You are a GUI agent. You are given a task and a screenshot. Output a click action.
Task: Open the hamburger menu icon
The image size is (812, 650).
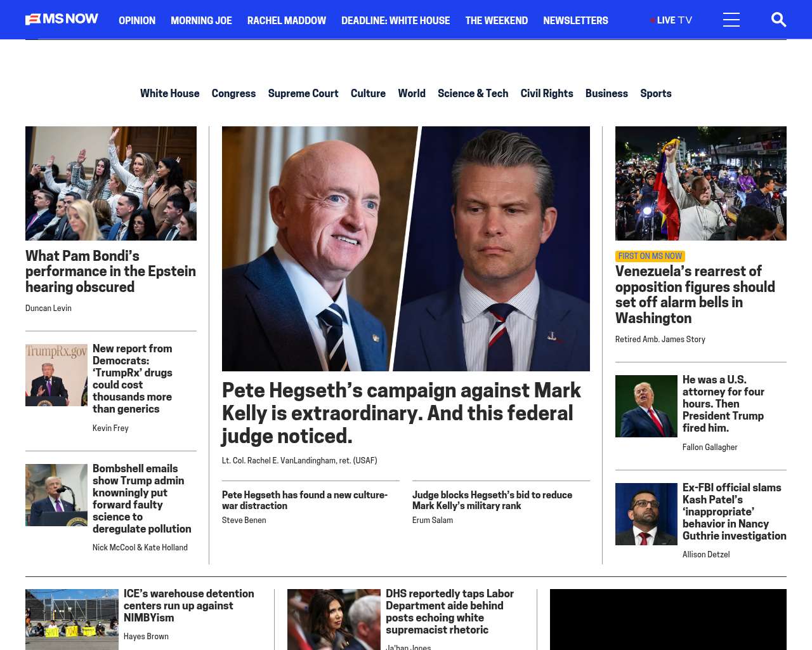pos(731,20)
